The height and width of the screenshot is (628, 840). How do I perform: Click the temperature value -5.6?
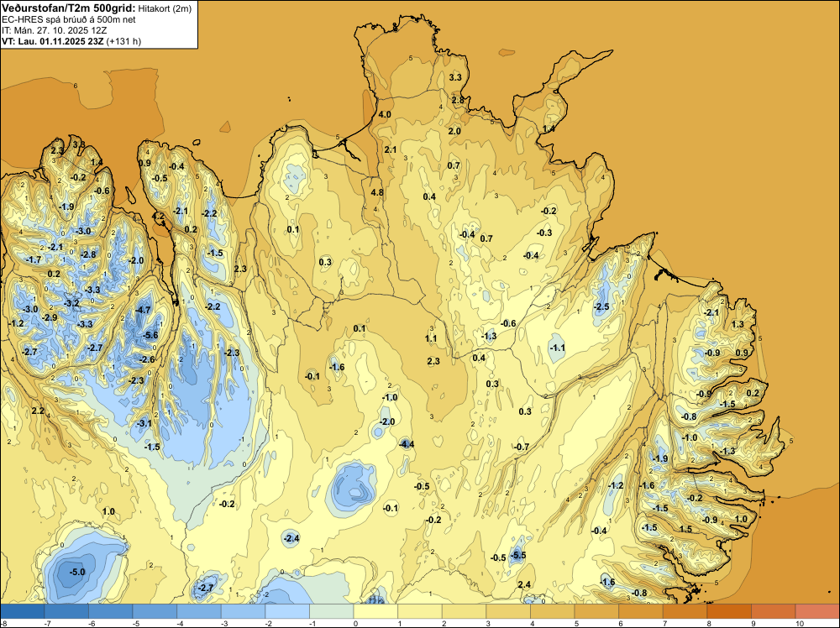tap(150, 335)
